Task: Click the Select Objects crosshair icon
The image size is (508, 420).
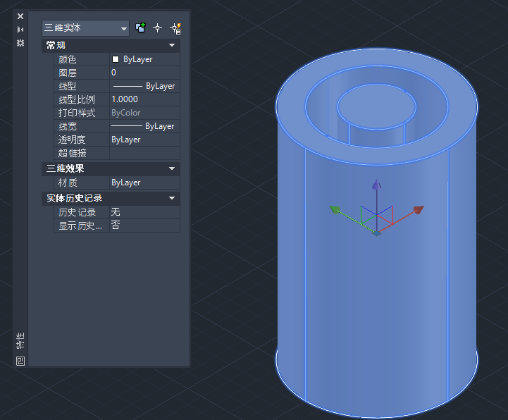Action: click(x=157, y=28)
